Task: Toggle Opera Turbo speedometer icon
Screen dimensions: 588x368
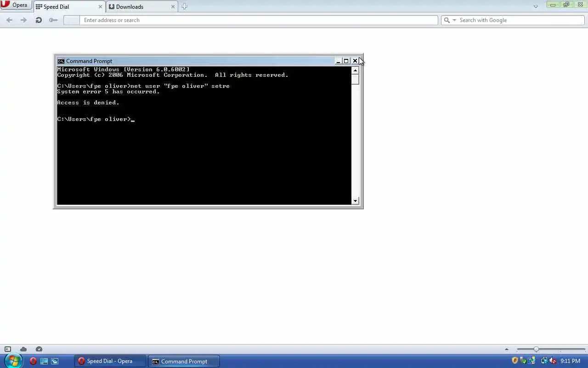Action: pos(39,349)
